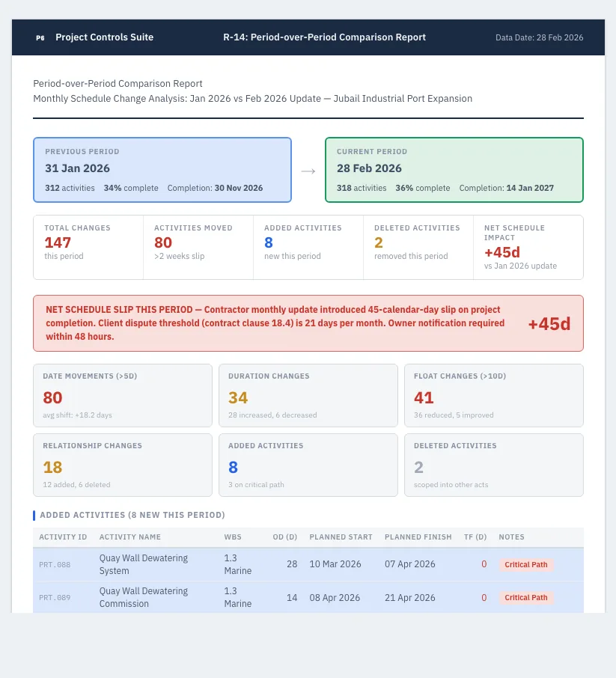The image size is (616, 678).
Task: Click the 12 added, 6 deleted text
Action: coord(76,485)
